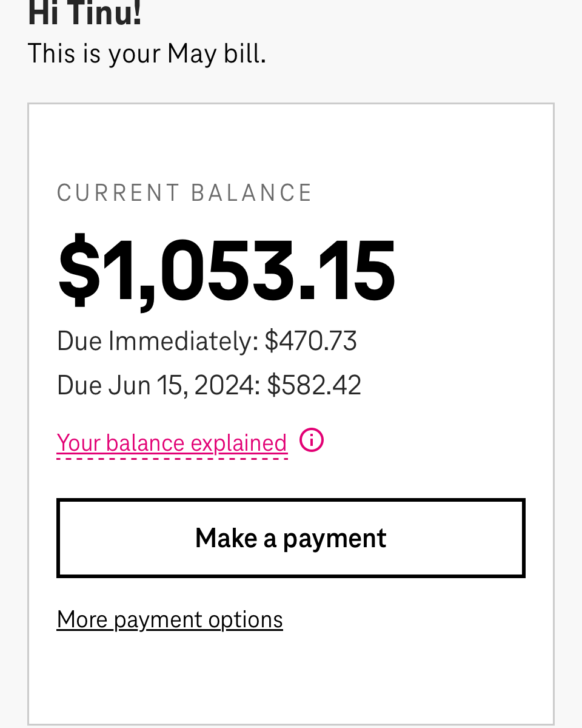Select the $1,053.15 balance amount
Image resolution: width=582 pixels, height=728 pixels.
[x=226, y=271]
